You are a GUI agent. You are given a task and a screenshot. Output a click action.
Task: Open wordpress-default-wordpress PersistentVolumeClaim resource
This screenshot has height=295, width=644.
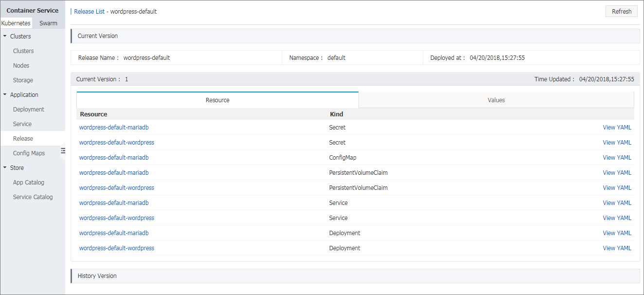117,187
